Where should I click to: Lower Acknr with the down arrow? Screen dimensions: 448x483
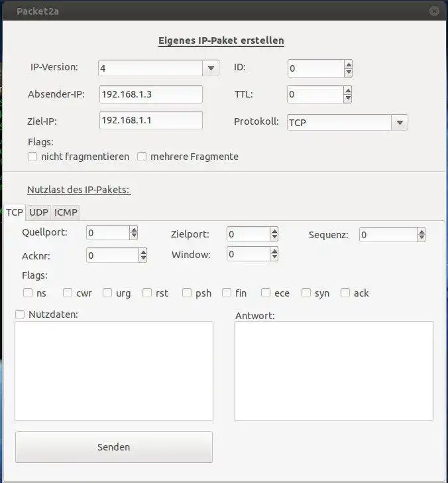point(142,259)
